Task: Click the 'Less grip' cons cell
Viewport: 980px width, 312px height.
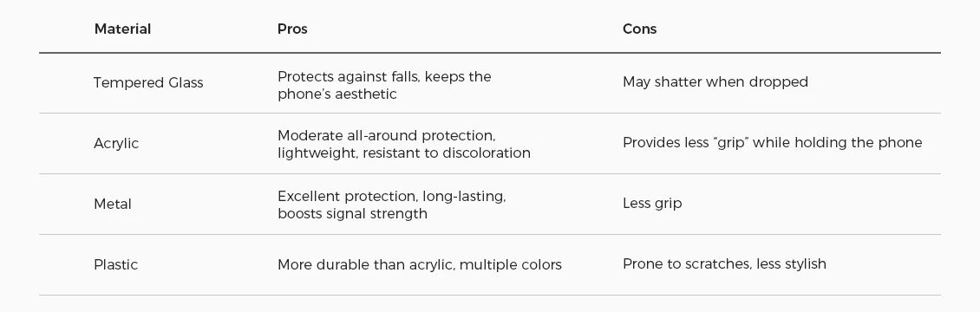Action: click(652, 204)
